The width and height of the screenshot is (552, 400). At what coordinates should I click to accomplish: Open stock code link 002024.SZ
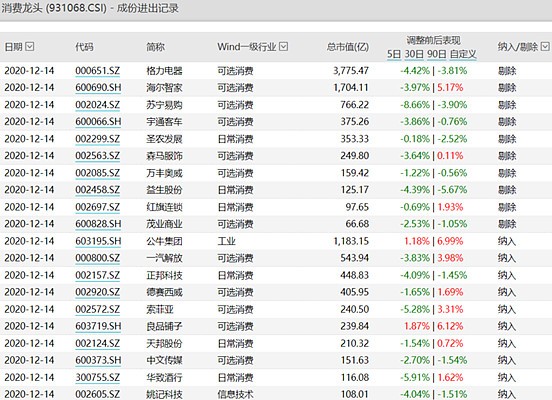(98, 105)
